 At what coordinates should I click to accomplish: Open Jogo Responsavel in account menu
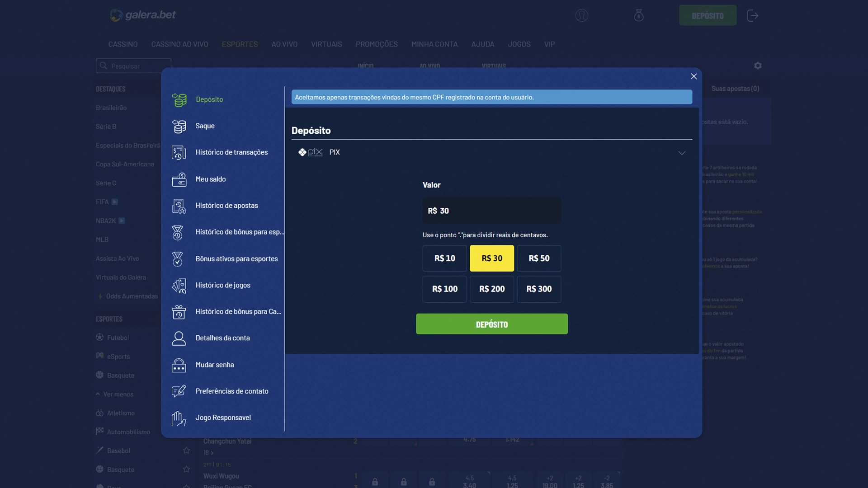223,418
